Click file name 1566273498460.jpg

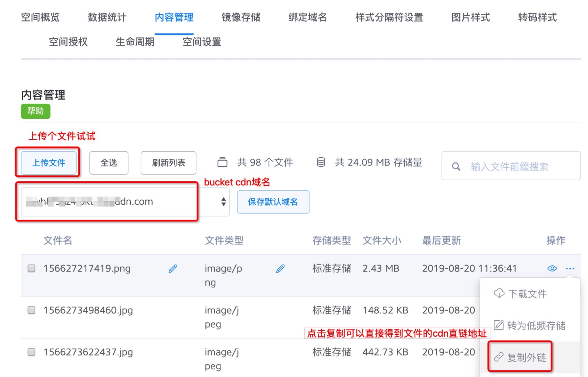click(88, 310)
